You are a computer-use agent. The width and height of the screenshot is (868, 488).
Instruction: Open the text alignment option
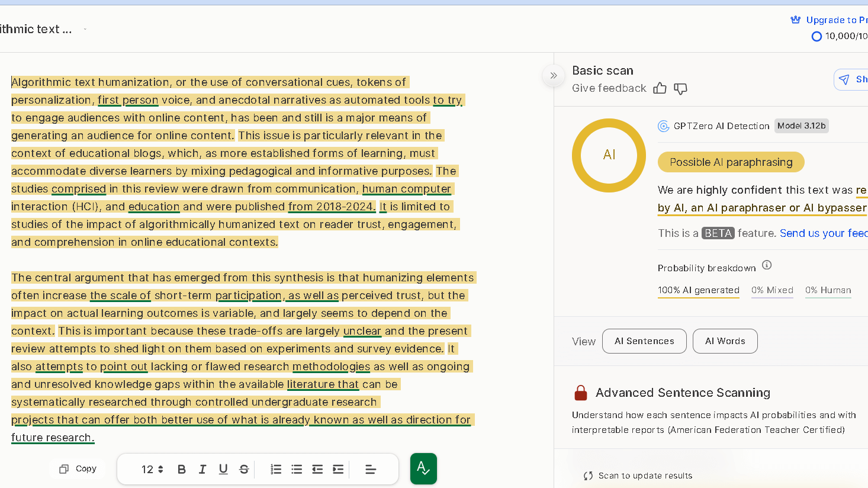click(x=371, y=468)
